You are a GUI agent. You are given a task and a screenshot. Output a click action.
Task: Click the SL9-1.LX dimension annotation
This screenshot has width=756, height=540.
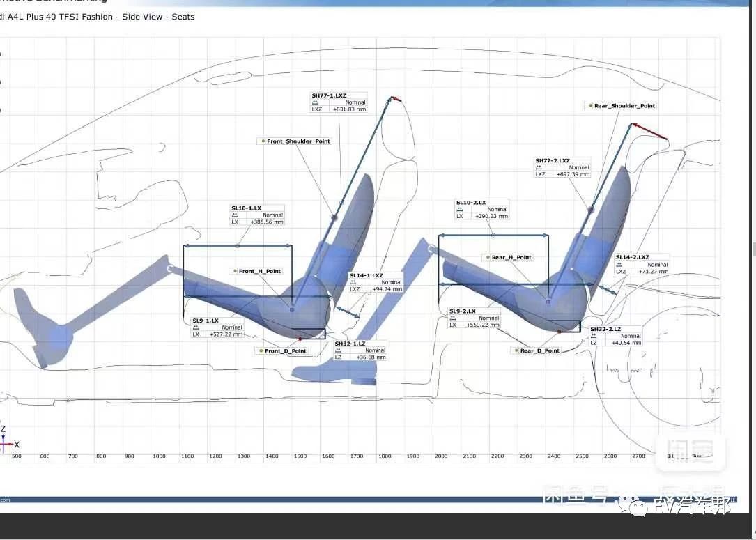pos(218,327)
